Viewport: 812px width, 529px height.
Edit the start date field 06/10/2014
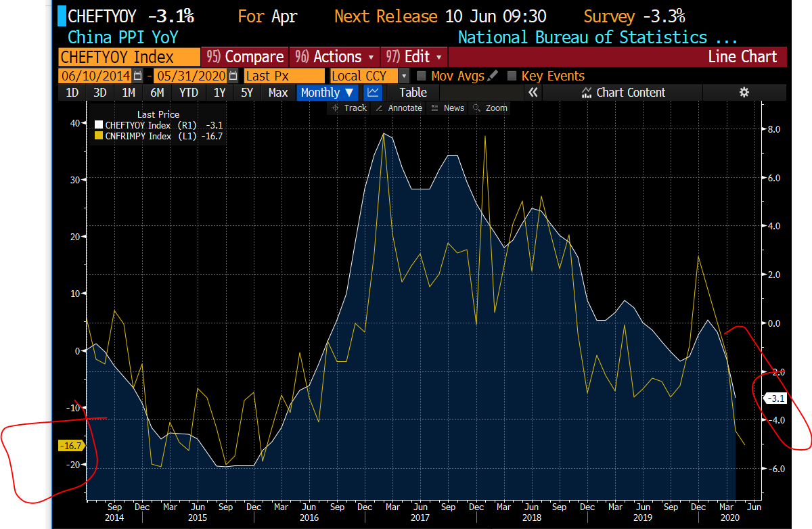coord(96,76)
